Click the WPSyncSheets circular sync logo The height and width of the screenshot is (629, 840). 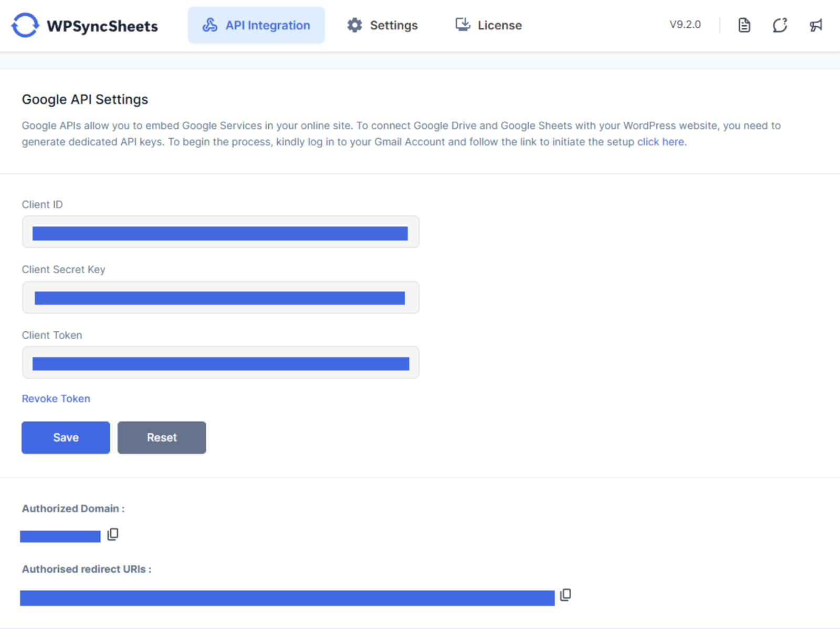pos(25,25)
